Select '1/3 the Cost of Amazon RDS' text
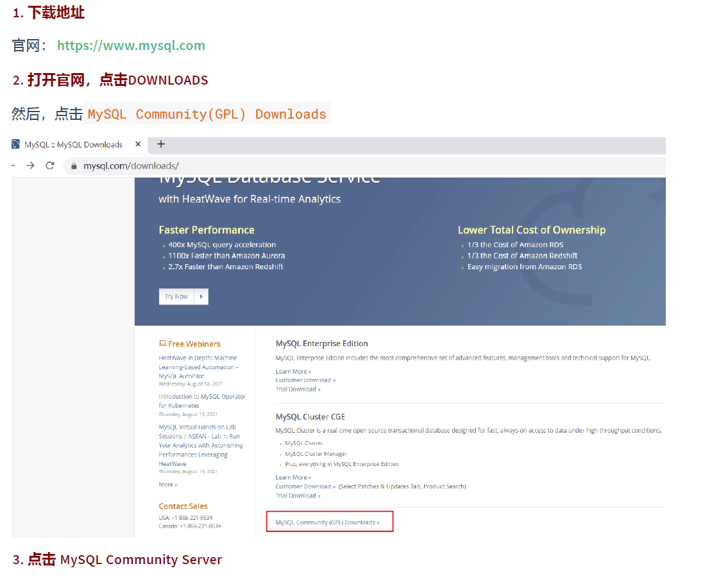This screenshot has width=728, height=584. pos(515,245)
